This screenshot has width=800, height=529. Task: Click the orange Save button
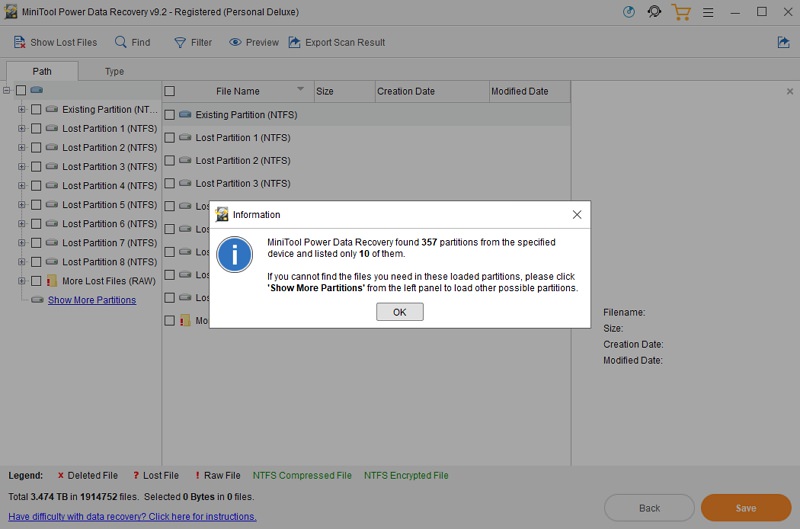coord(746,508)
